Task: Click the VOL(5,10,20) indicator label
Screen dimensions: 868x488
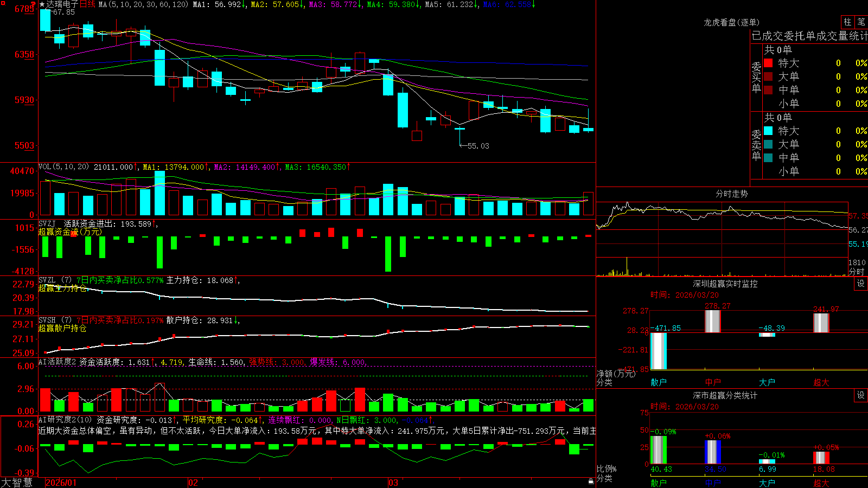Action: (64, 167)
